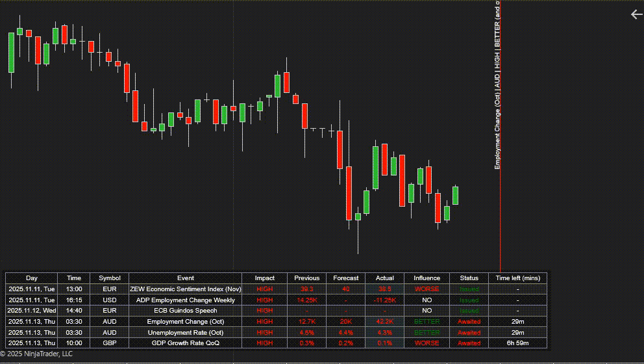
Task: Click the Status column header
Action: point(469,278)
